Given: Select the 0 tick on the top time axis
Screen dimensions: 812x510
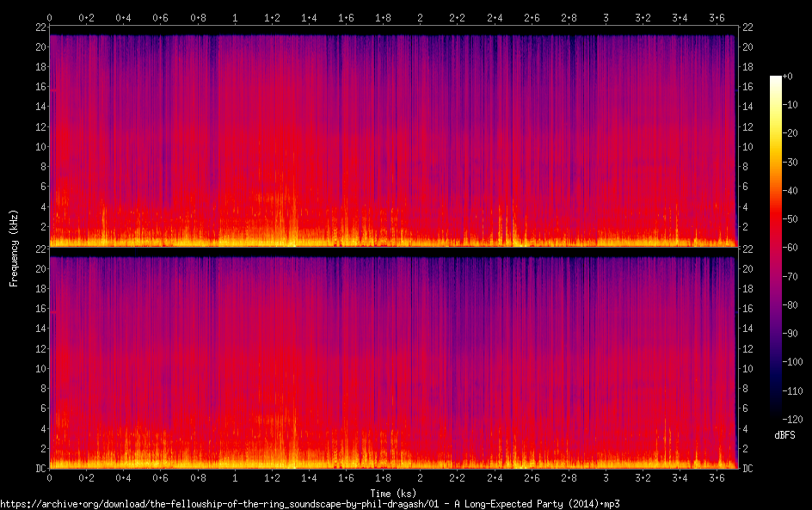Looking at the screenshot, I should [49, 17].
